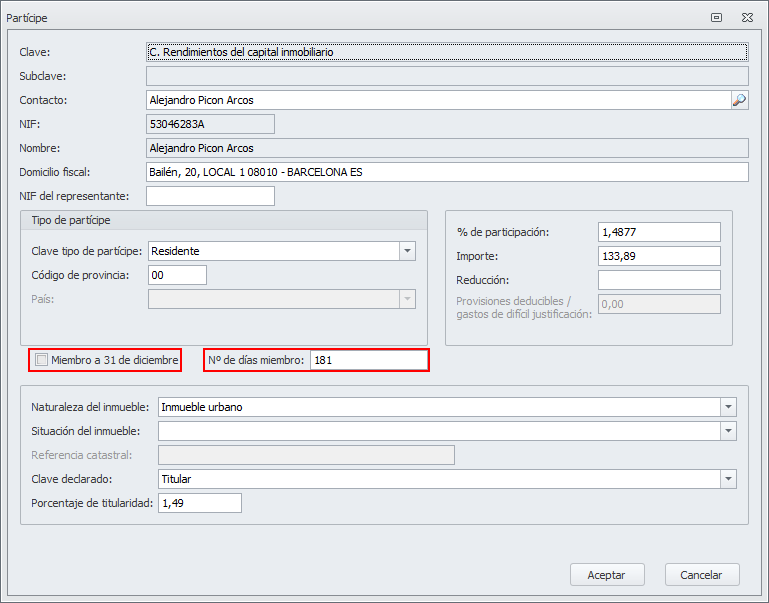
Task: Maximize the Partícipe dialog window
Action: click(x=716, y=17)
